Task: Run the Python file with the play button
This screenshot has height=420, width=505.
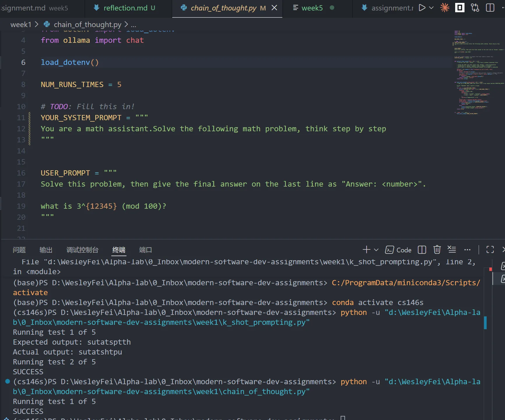Action: click(x=422, y=8)
